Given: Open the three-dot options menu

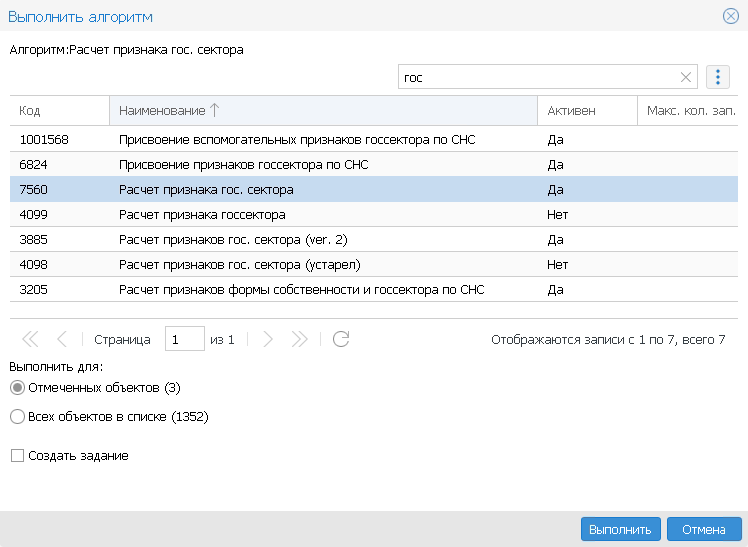Looking at the screenshot, I should (x=717, y=77).
